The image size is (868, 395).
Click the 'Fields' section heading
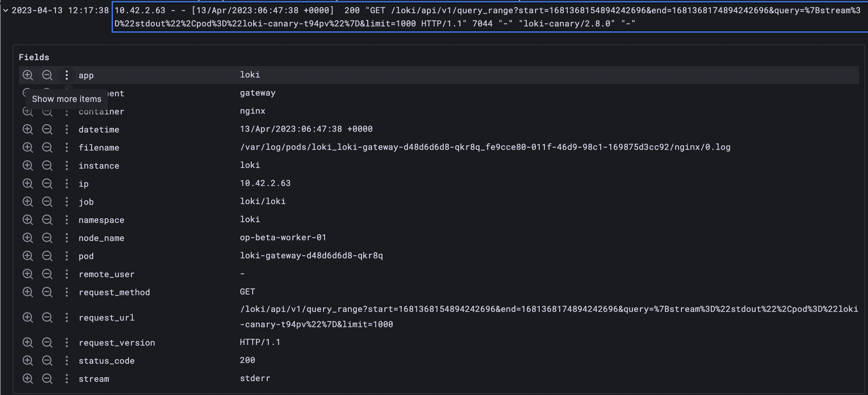(34, 57)
